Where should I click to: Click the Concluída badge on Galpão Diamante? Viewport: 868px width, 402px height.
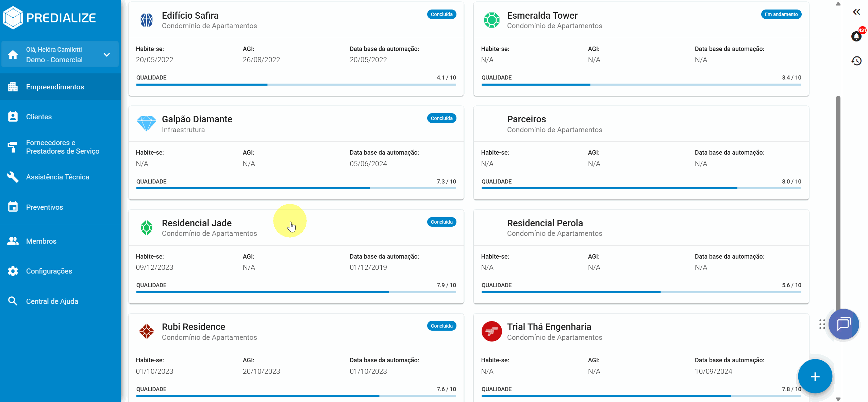[x=441, y=118]
